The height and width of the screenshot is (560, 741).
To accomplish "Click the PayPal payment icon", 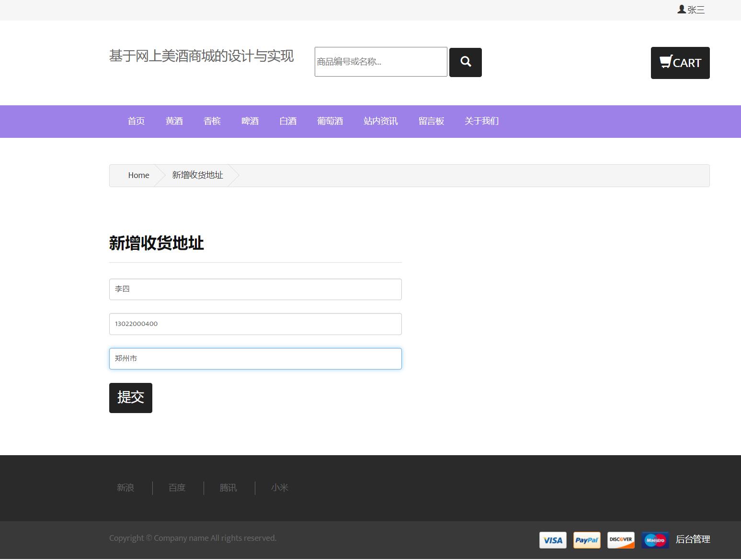I will pos(587,540).
